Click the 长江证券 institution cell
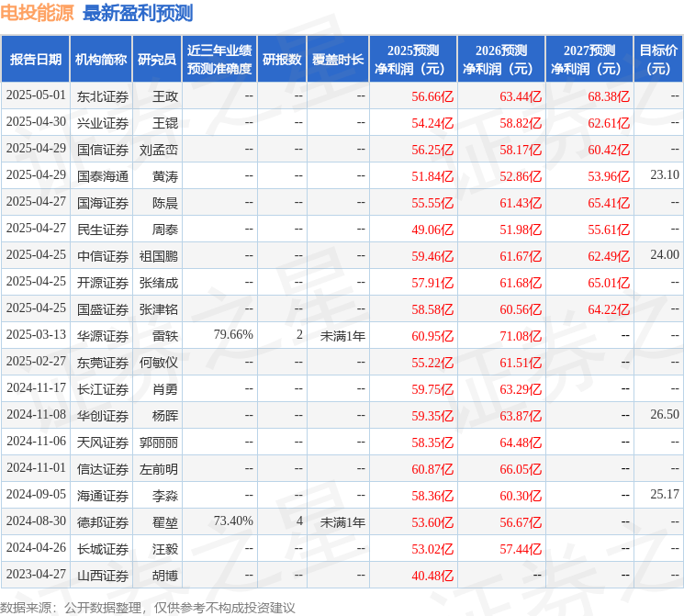 click(103, 389)
